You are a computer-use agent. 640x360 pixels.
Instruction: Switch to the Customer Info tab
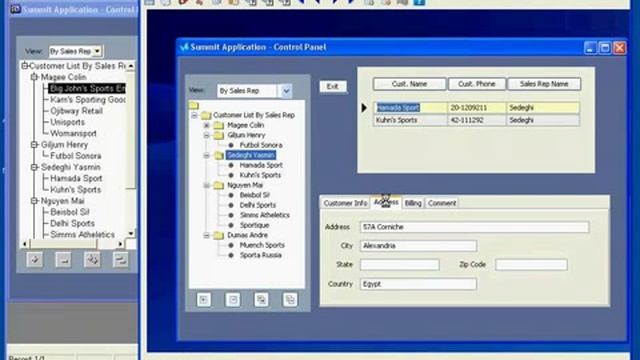point(345,203)
